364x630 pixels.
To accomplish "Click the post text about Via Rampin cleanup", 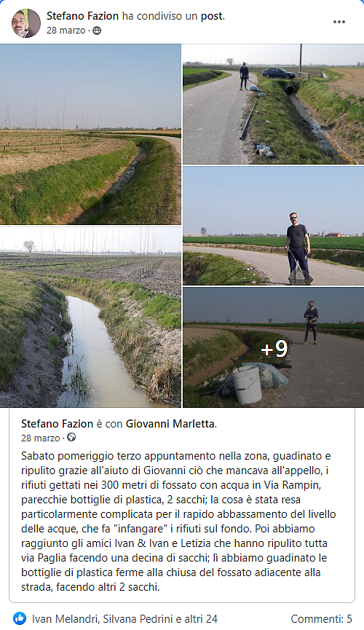I will [x=179, y=521].
